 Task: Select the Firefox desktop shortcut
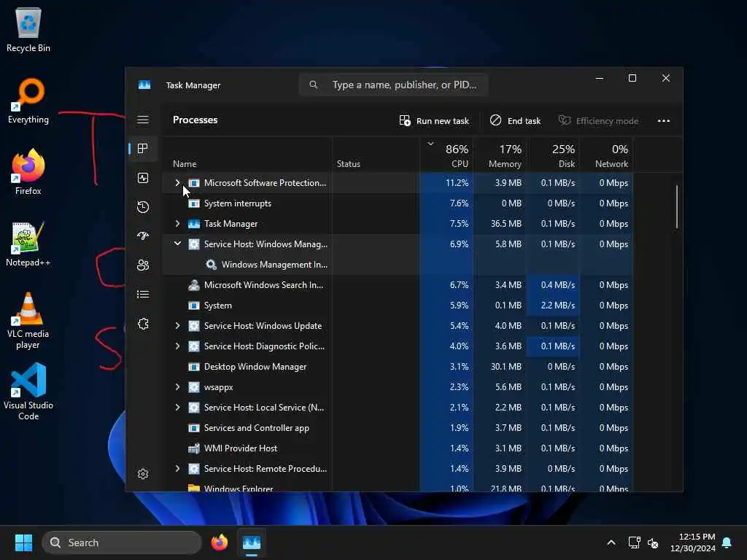[28, 172]
